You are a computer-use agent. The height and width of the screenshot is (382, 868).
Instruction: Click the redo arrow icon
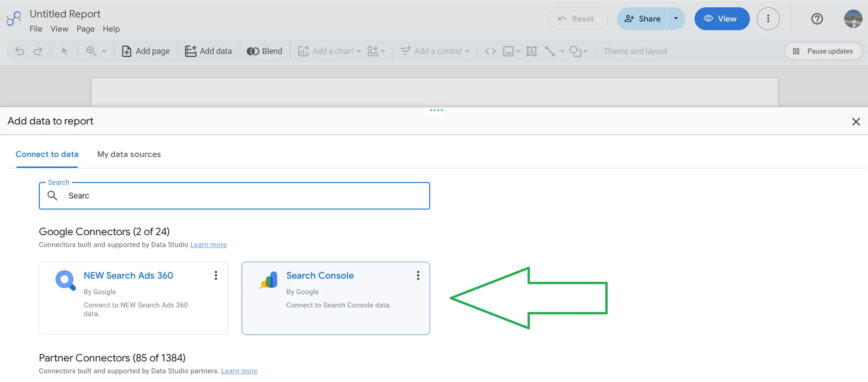coord(38,51)
